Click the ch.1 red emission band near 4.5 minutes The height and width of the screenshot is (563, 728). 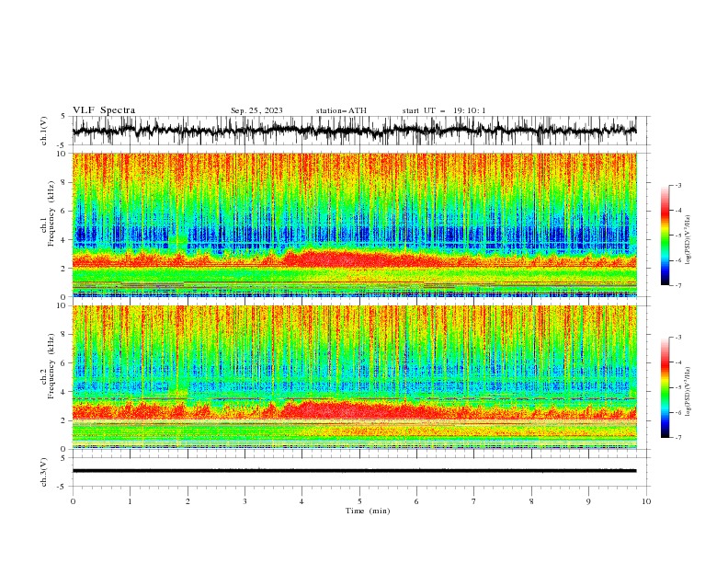[332, 259]
